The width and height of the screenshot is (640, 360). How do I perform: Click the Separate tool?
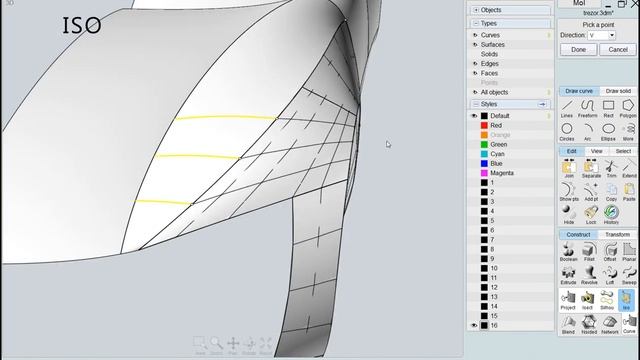point(591,169)
